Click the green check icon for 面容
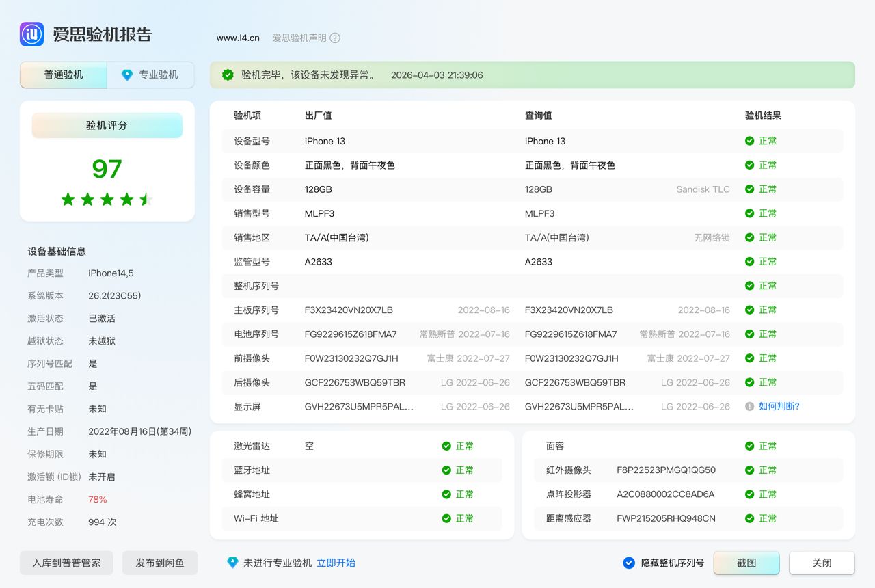 click(749, 446)
